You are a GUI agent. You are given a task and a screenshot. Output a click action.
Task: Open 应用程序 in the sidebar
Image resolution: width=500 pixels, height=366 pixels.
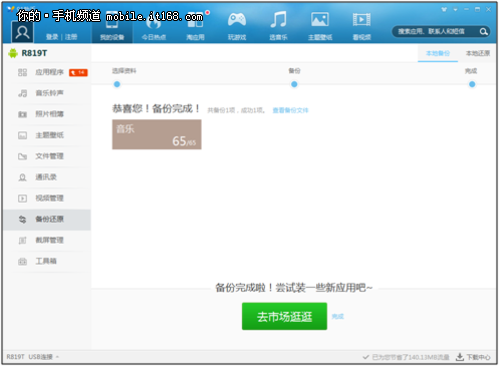pyautogui.click(x=47, y=72)
